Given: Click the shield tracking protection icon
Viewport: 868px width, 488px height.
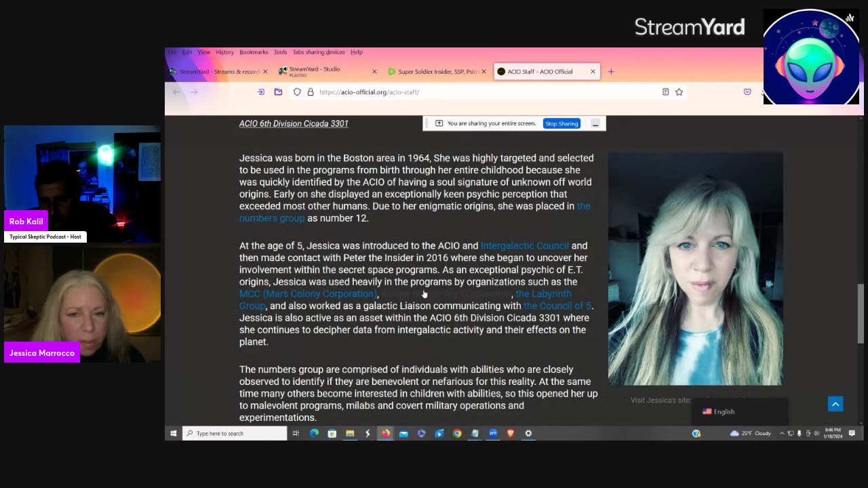Looking at the screenshot, I should tap(297, 91).
